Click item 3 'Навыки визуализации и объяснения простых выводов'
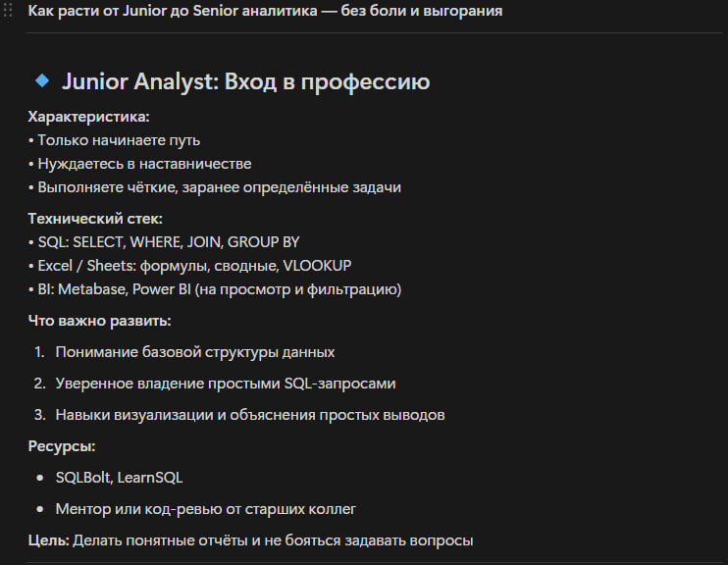This screenshot has width=728, height=565. 250,415
